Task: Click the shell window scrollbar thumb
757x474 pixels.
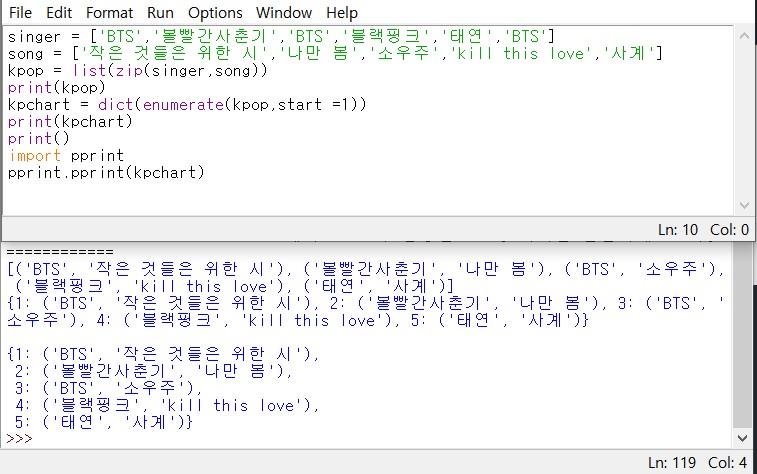Action: click(x=743, y=335)
